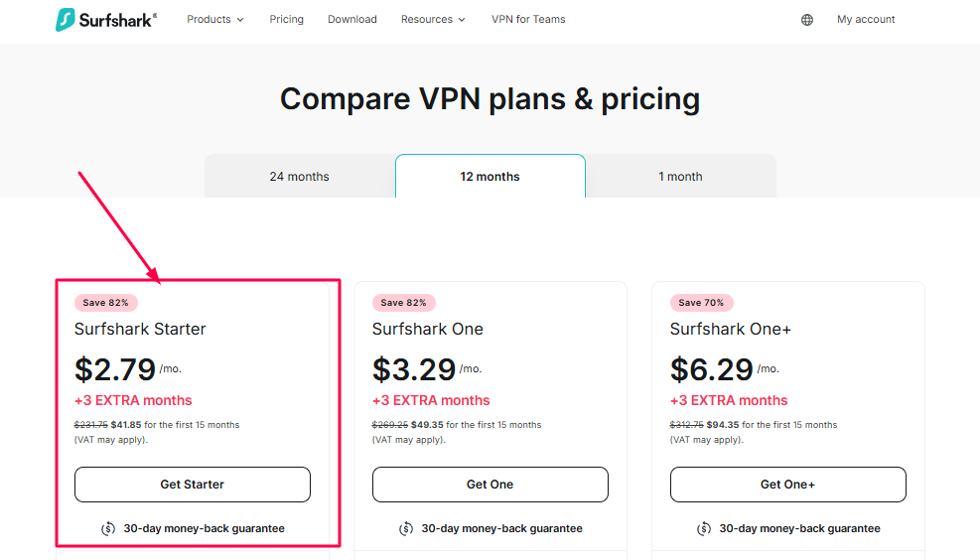Click money-back guarantee icon under Starter
980x560 pixels.
click(x=109, y=528)
